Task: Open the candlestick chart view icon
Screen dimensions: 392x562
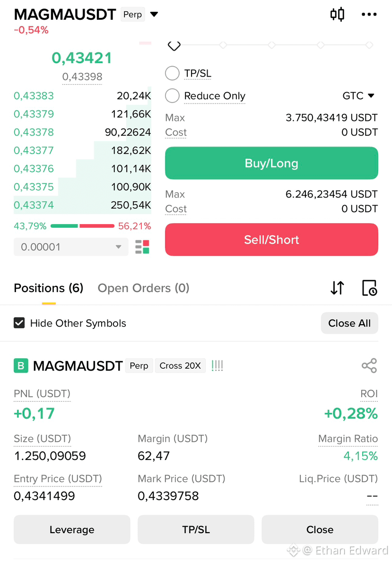Action: tap(337, 14)
